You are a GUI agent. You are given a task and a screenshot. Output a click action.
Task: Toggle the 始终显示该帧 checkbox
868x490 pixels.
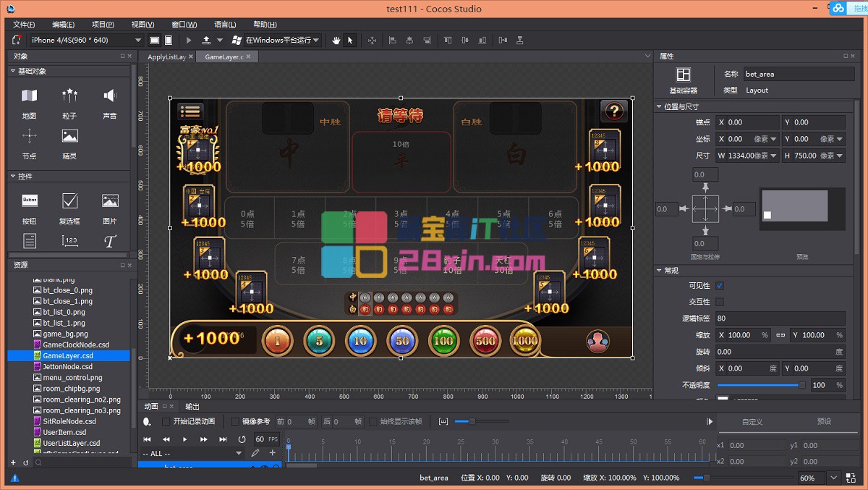pyautogui.click(x=373, y=421)
